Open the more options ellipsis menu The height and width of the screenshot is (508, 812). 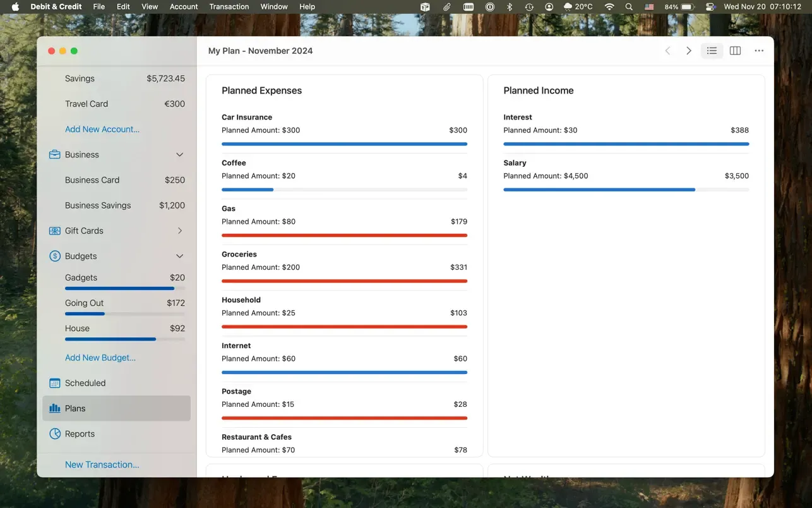(x=759, y=51)
